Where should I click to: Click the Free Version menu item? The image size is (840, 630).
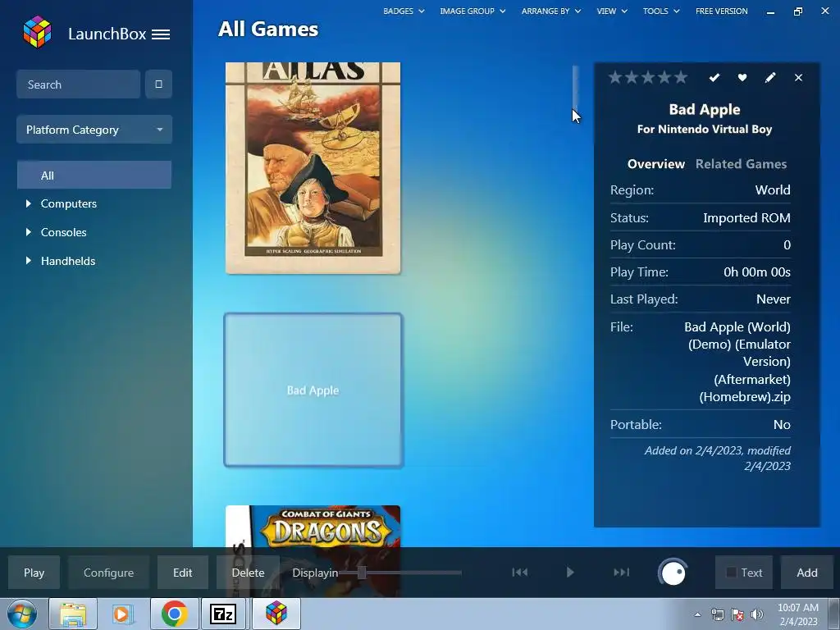(x=722, y=11)
